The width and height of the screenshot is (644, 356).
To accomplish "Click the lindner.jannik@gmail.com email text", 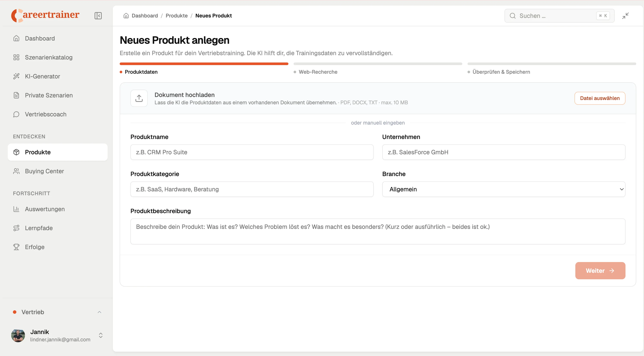I will 60,340.
